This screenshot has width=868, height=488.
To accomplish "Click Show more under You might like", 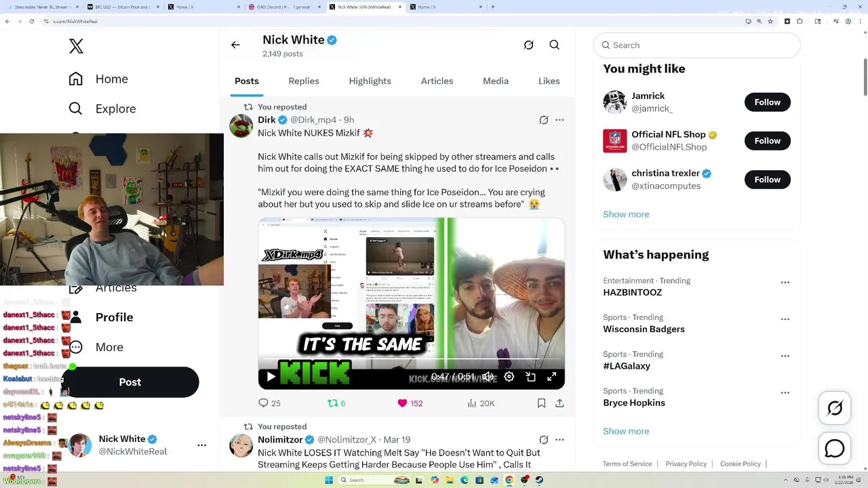I will point(626,214).
